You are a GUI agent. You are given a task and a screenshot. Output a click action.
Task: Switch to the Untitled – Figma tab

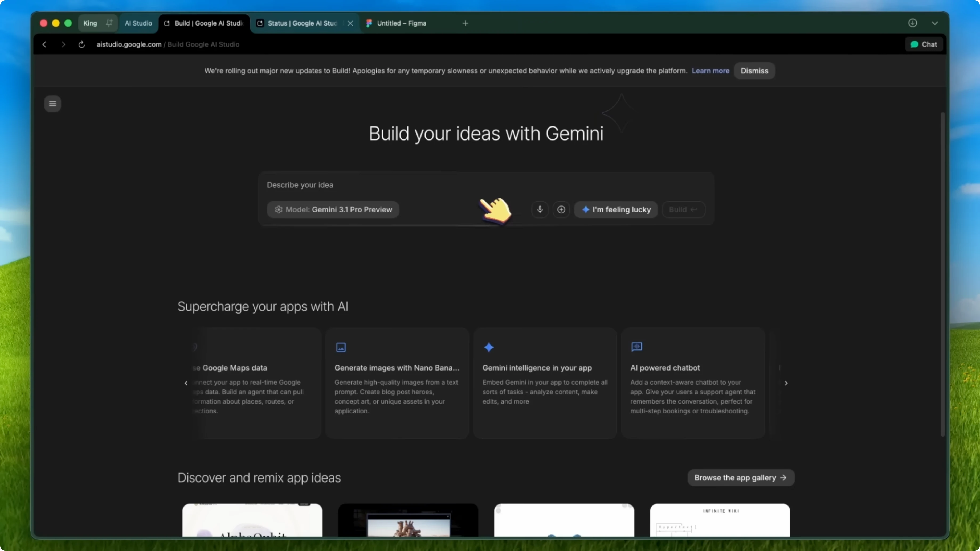(x=402, y=23)
